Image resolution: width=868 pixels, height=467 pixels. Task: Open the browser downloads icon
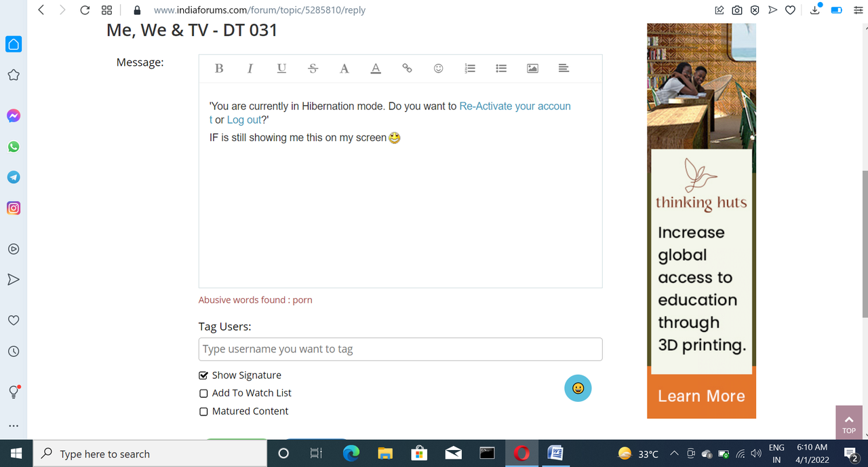tap(816, 10)
